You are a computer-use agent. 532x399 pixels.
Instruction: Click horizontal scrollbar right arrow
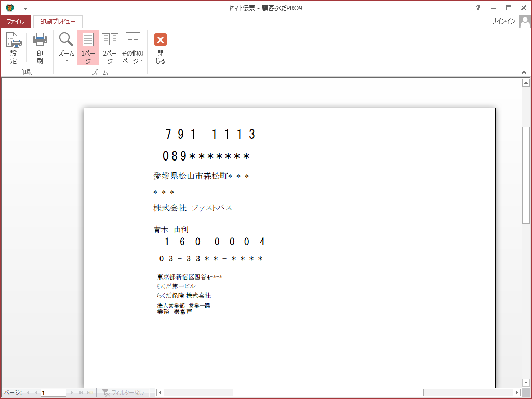click(516, 393)
